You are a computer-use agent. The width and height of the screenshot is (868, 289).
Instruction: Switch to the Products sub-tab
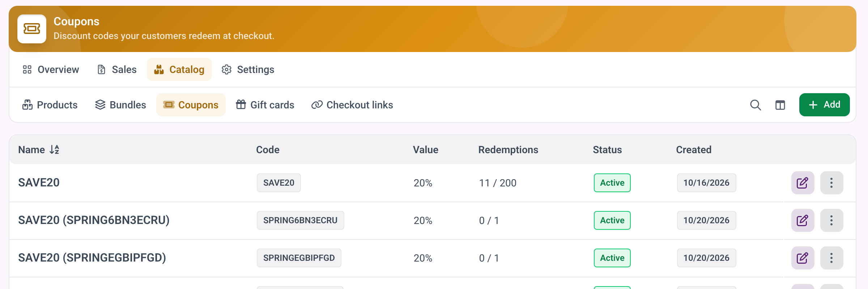50,105
